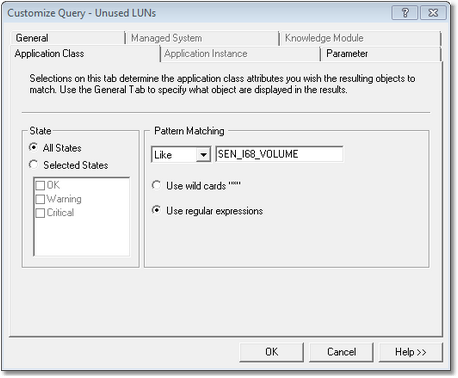The width and height of the screenshot is (458, 378).
Task: Confirm the query with the OK button
Action: click(x=271, y=352)
